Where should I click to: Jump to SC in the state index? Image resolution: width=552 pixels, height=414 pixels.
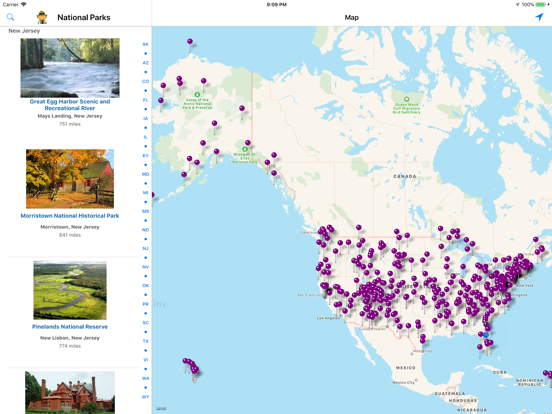point(145,322)
